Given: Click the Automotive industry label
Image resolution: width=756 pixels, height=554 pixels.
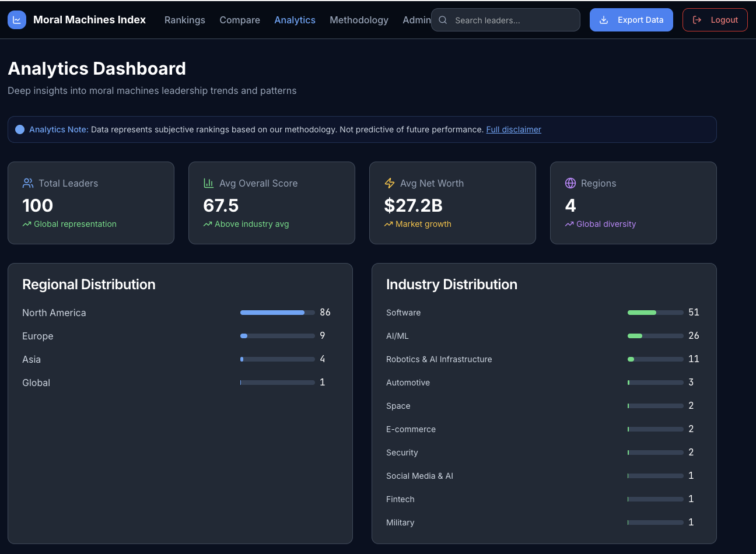Looking at the screenshot, I should click(408, 383).
